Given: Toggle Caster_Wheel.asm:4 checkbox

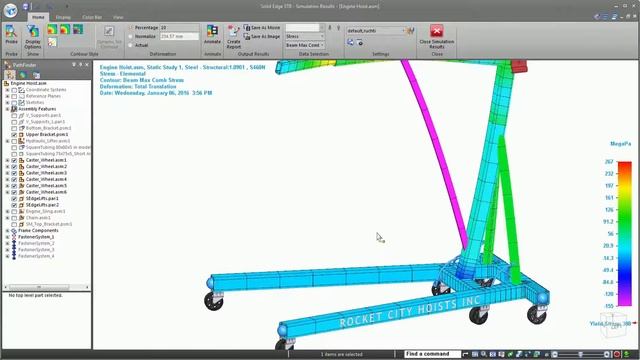Looking at the screenshot, I should tap(14, 180).
